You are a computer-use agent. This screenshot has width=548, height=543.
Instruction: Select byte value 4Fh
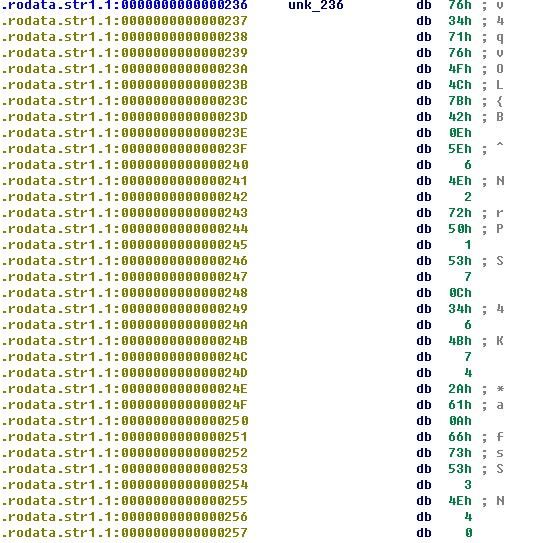(x=460, y=69)
